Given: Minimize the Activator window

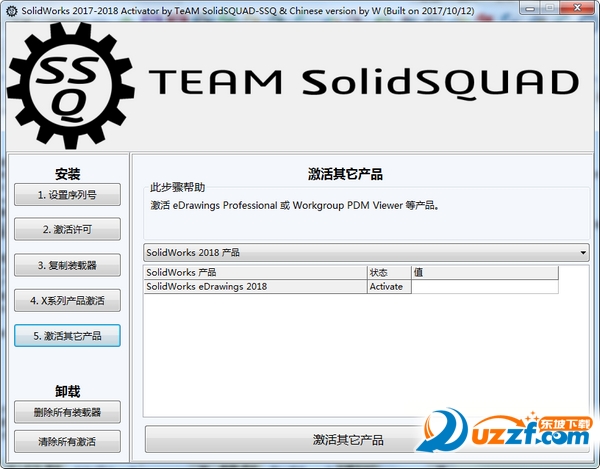Looking at the screenshot, I should point(530,8).
